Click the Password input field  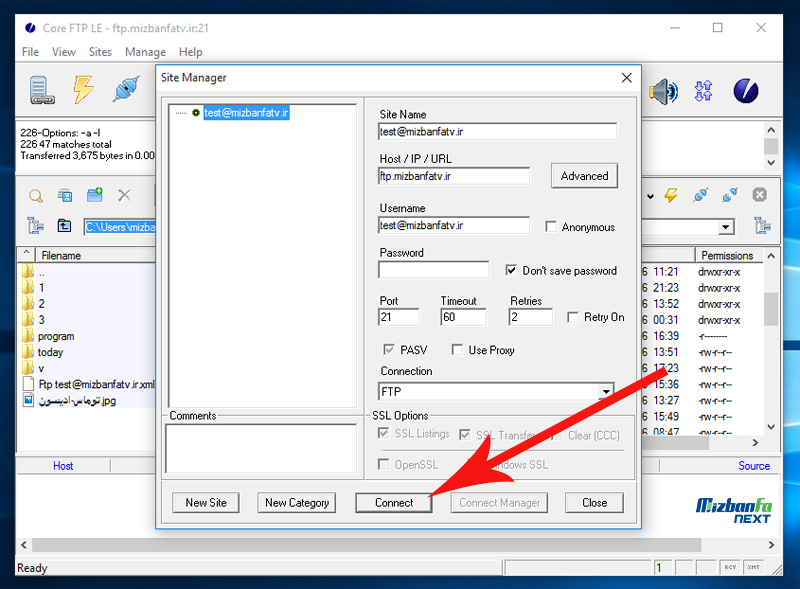433,270
